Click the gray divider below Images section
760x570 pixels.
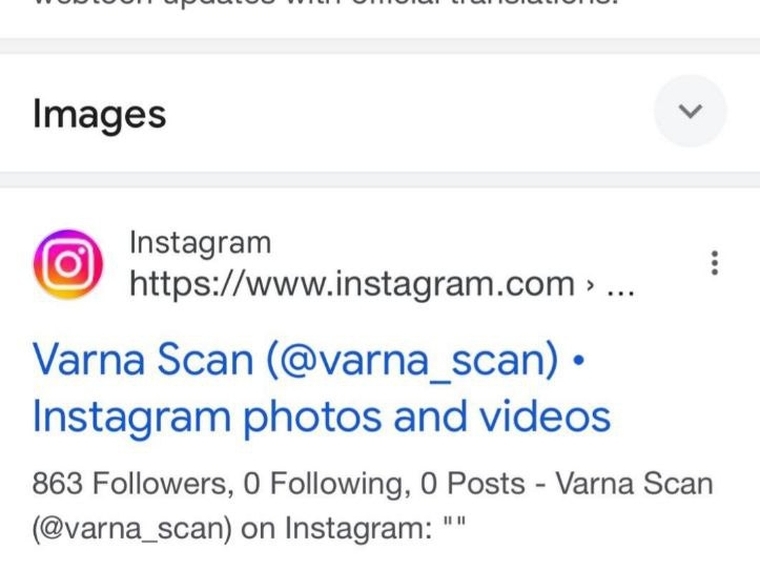tap(380, 180)
